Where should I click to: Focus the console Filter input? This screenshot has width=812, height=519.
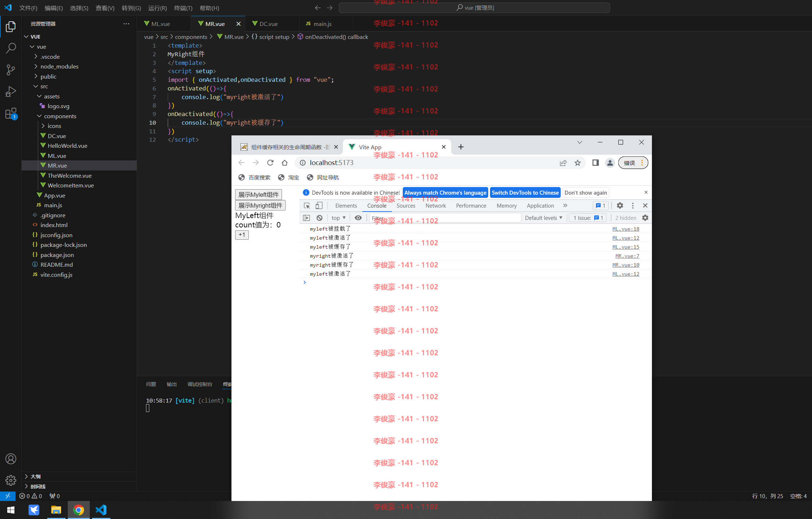tap(445, 218)
